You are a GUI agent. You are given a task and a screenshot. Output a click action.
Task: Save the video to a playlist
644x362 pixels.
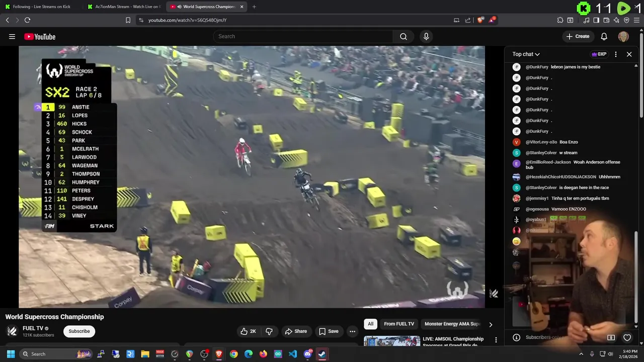[x=329, y=331]
